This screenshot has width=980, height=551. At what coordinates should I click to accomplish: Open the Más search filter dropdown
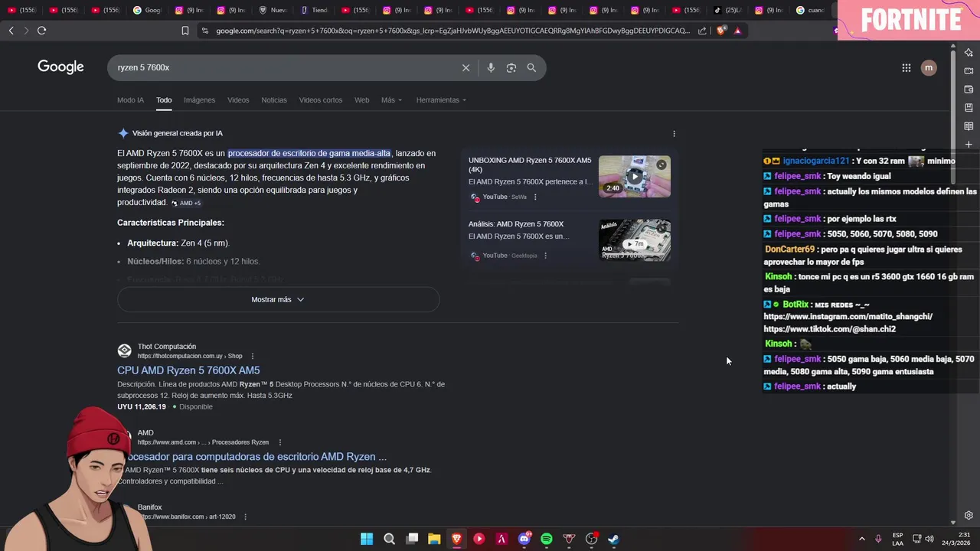[x=391, y=100]
